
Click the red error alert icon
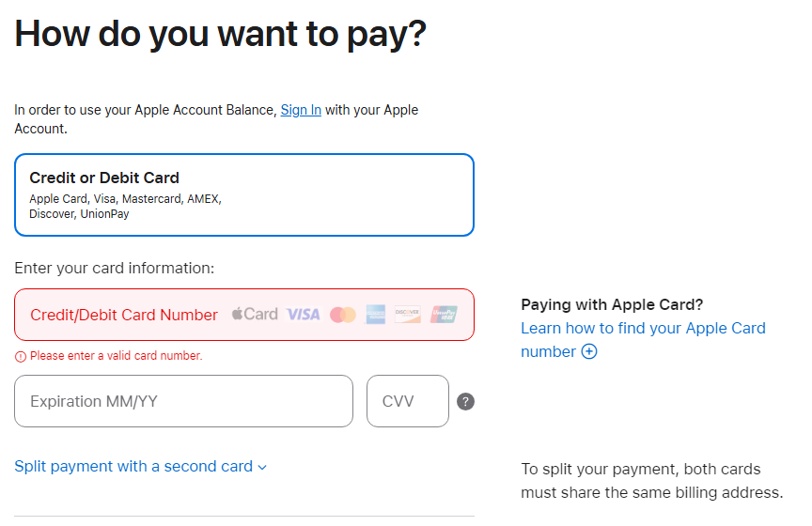tap(20, 356)
